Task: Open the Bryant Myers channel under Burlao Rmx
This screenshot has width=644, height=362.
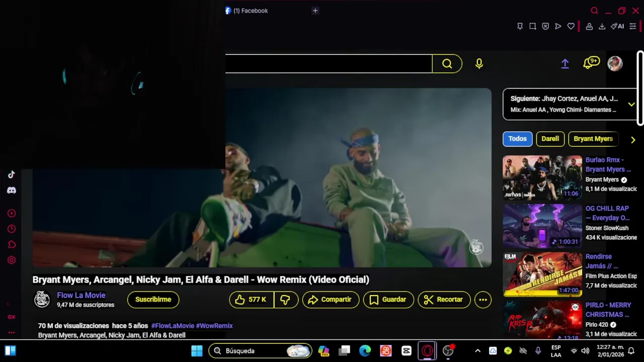Action: click(x=602, y=179)
